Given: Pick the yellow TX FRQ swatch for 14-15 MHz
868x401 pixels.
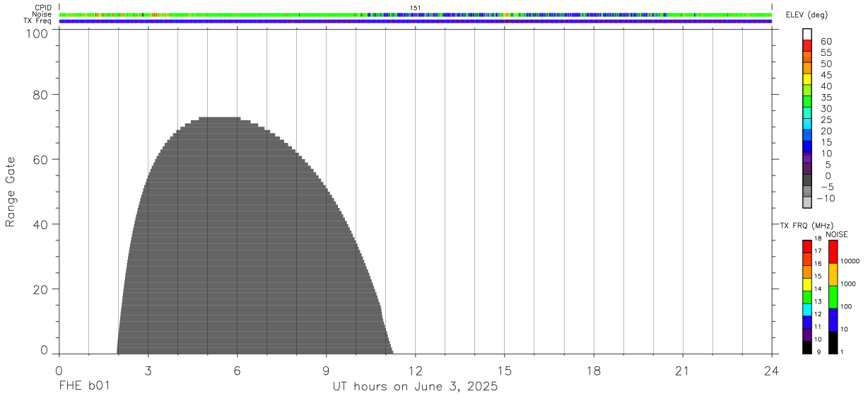Looking at the screenshot, I should [807, 284].
